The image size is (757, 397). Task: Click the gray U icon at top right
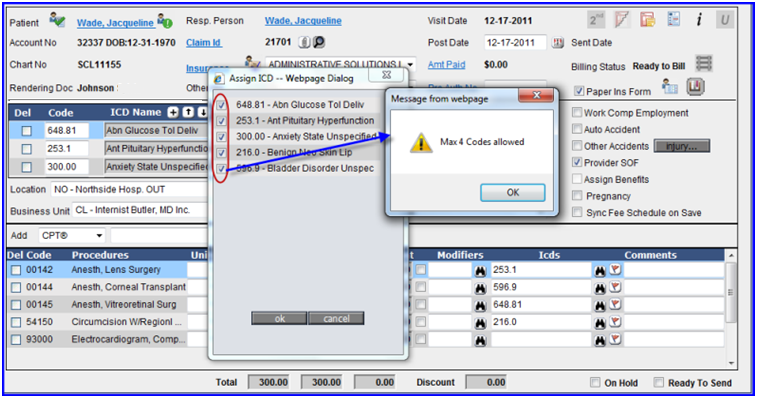pyautogui.click(x=724, y=20)
